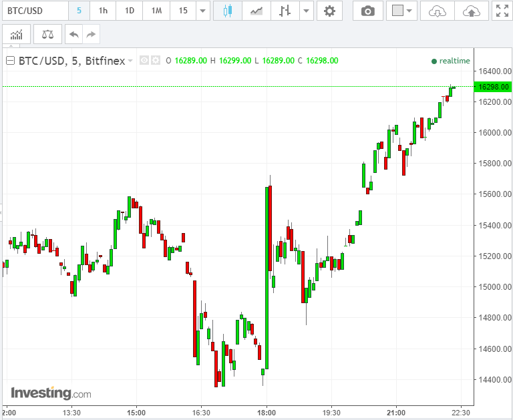Toggle fullscreen mode with the arrows icon
The height and width of the screenshot is (420, 513).
502,11
